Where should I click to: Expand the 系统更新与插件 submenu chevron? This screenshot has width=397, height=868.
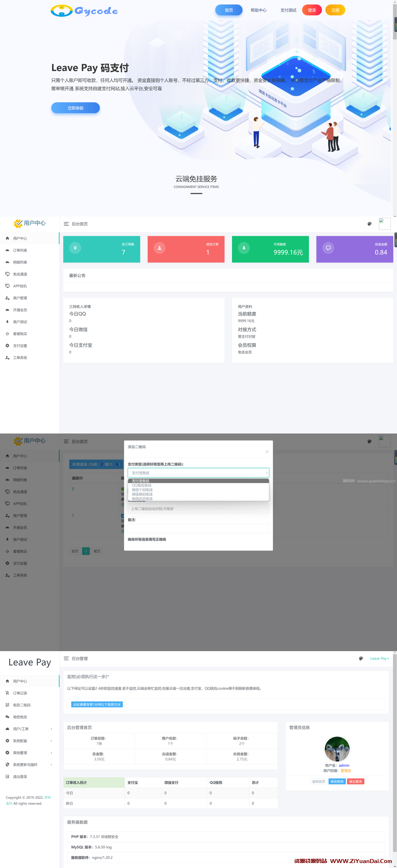51,765
